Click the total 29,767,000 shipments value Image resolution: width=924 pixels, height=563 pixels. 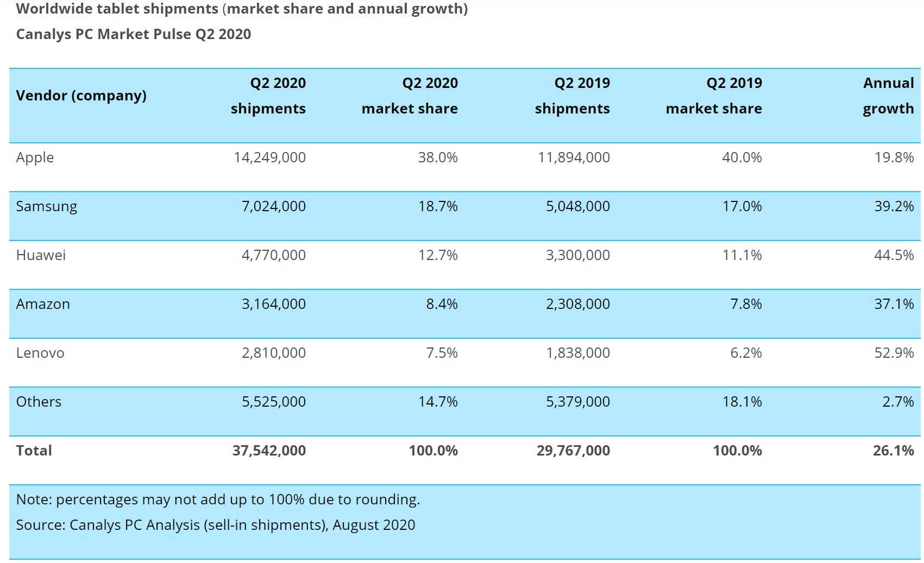pyautogui.click(x=574, y=451)
